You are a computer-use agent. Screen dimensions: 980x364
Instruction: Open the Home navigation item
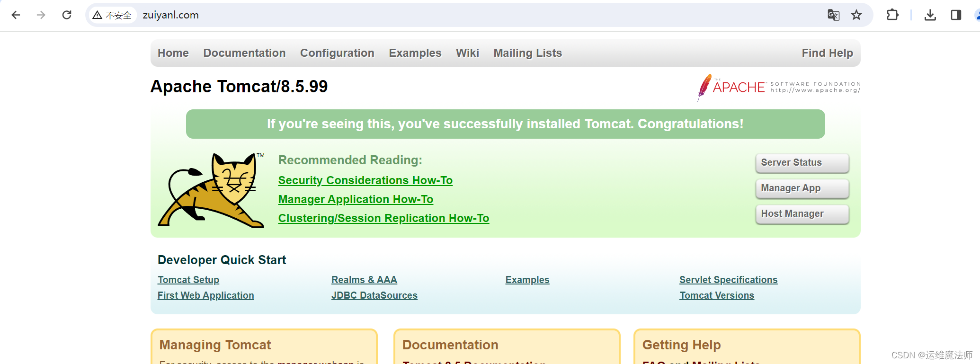(173, 53)
